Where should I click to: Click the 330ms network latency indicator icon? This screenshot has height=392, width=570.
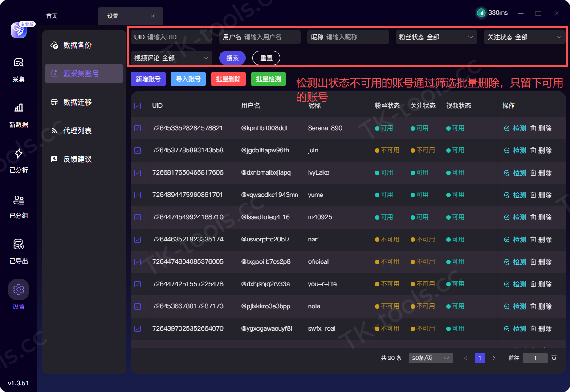coord(481,13)
